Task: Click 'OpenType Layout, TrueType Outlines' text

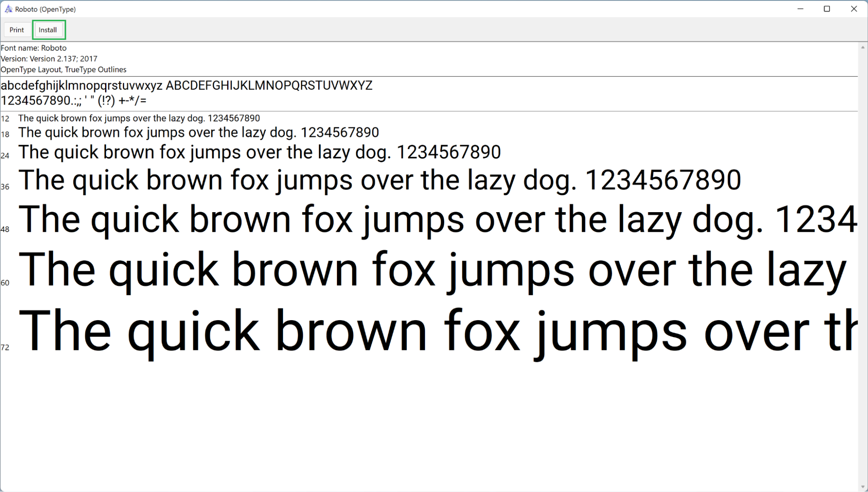Action: (64, 69)
